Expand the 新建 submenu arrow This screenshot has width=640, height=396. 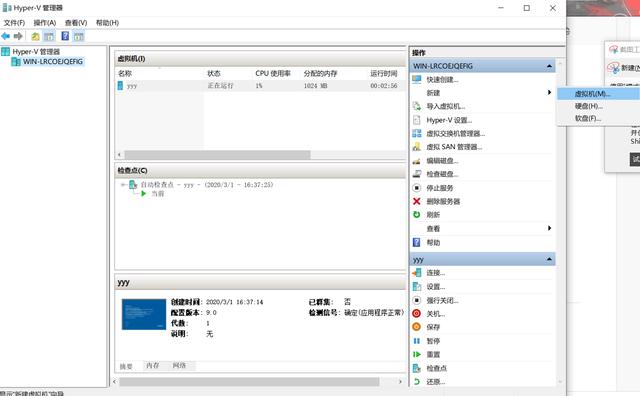[549, 93]
